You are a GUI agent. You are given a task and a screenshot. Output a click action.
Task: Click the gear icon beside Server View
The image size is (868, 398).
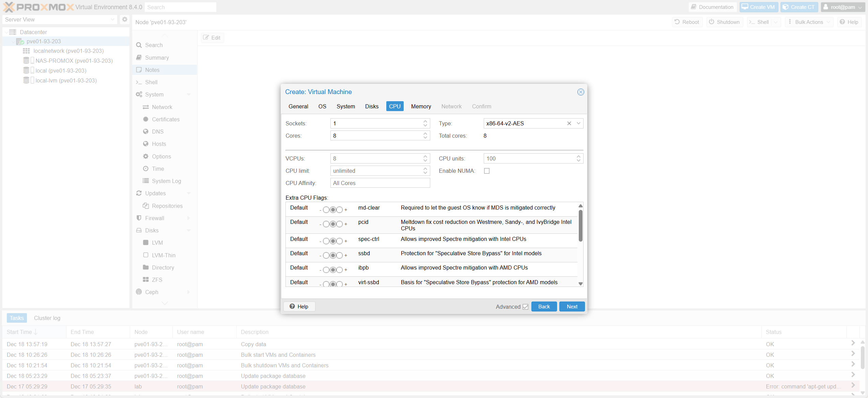click(x=125, y=19)
